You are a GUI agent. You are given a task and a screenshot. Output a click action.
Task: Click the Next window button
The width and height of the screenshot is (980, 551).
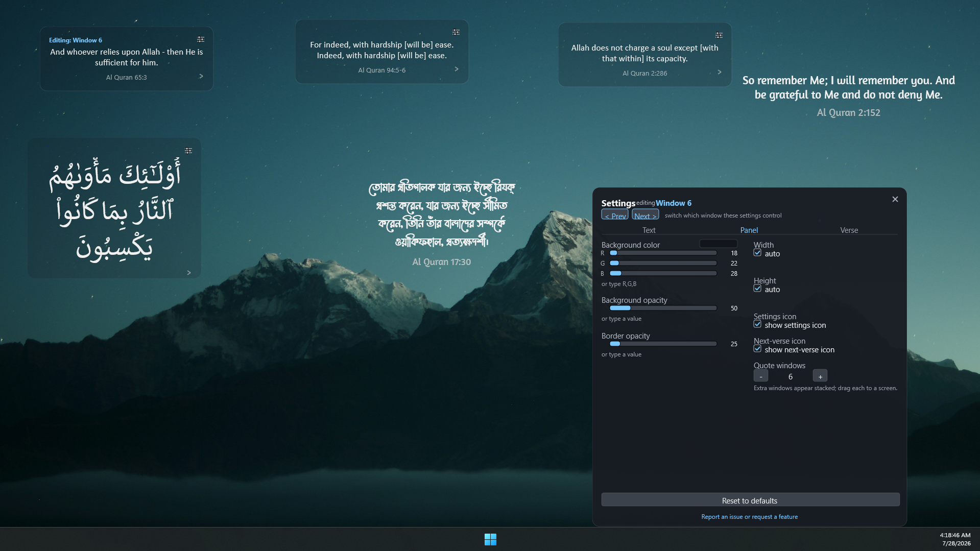click(x=646, y=215)
